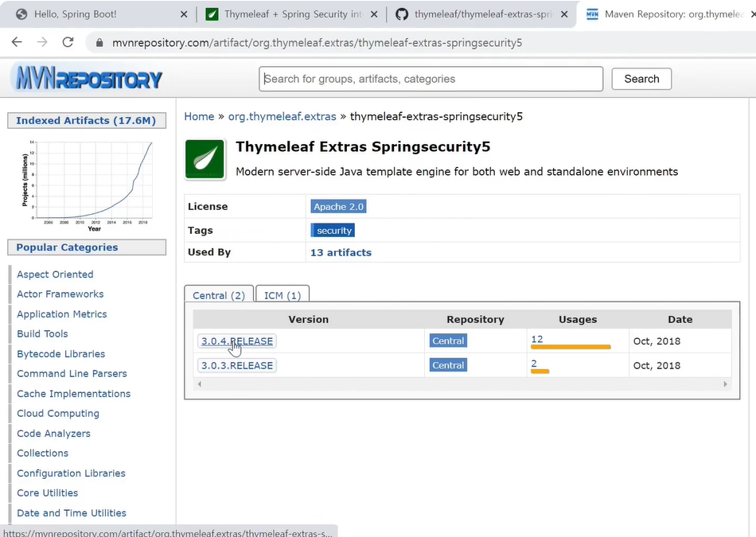Viewport: 756px width, 537px height.
Task: Open Core Utilities category
Action: pos(47,493)
